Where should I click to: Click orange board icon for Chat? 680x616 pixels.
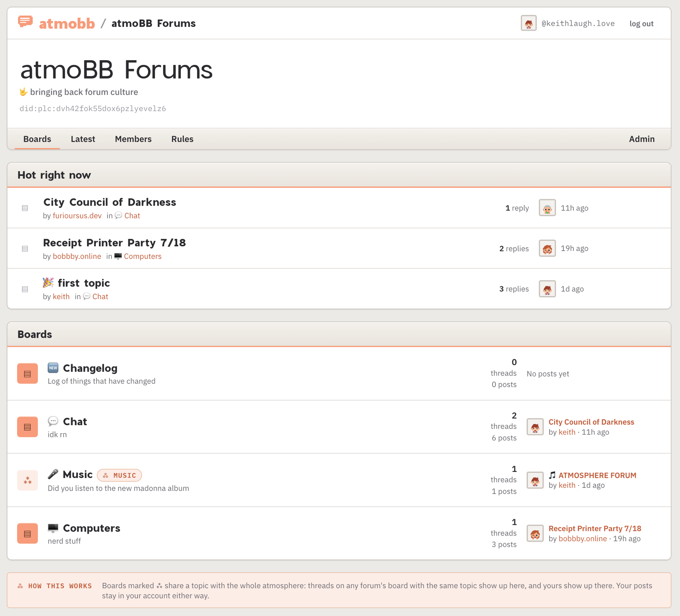(28, 427)
